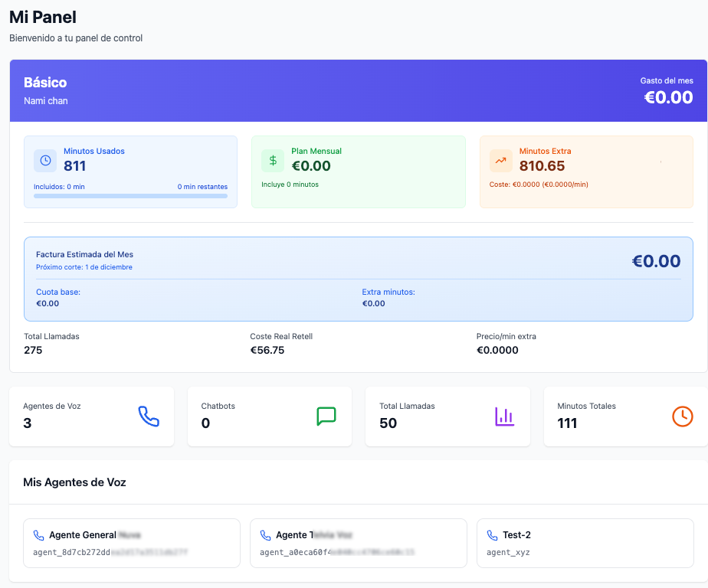Click the clock icon in Minutos Usados
This screenshot has width=708, height=588.
(x=45, y=161)
